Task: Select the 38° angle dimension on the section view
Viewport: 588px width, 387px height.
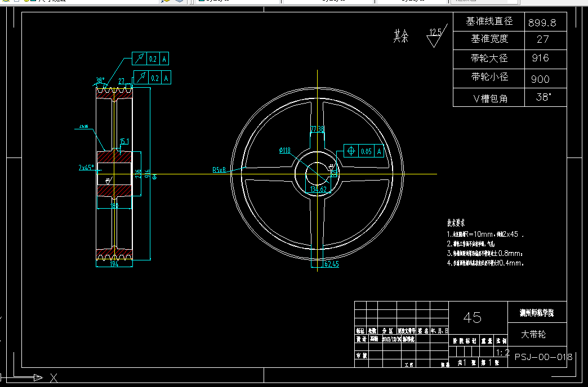Action: pos(100,80)
